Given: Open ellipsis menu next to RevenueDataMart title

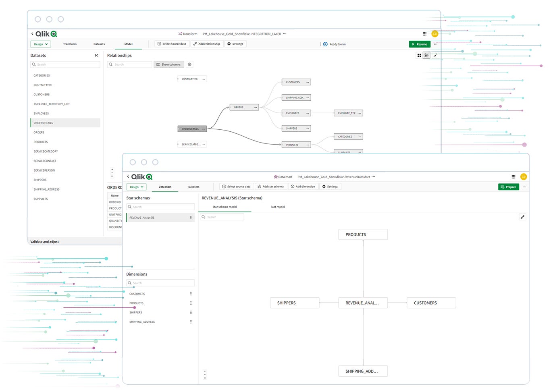Looking at the screenshot, I should point(373,177).
